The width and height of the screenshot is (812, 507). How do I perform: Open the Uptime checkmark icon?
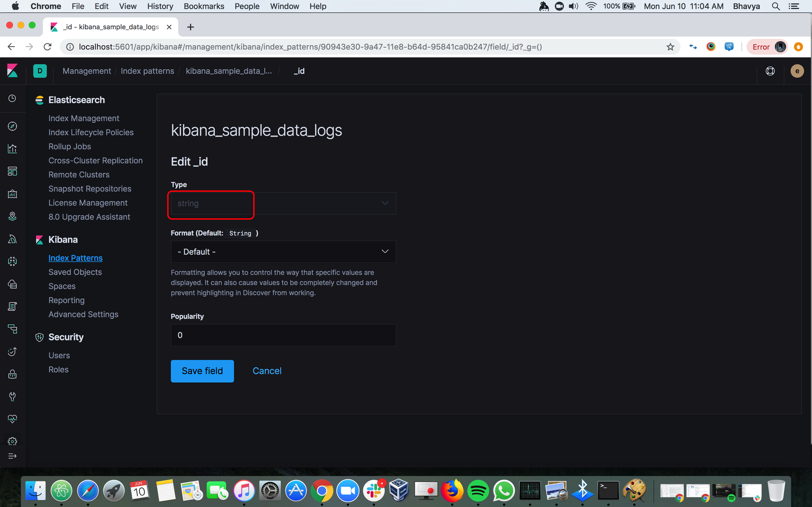tap(12, 352)
